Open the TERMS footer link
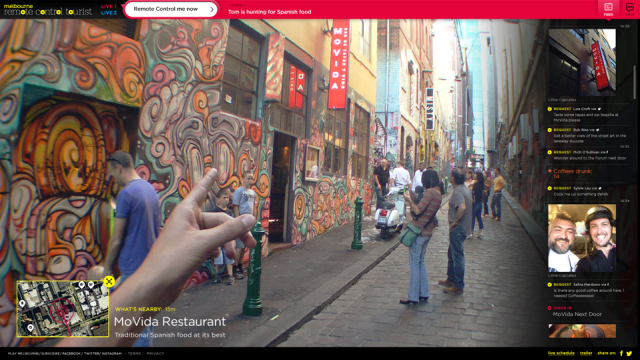This screenshot has height=360, width=640. (x=134, y=353)
